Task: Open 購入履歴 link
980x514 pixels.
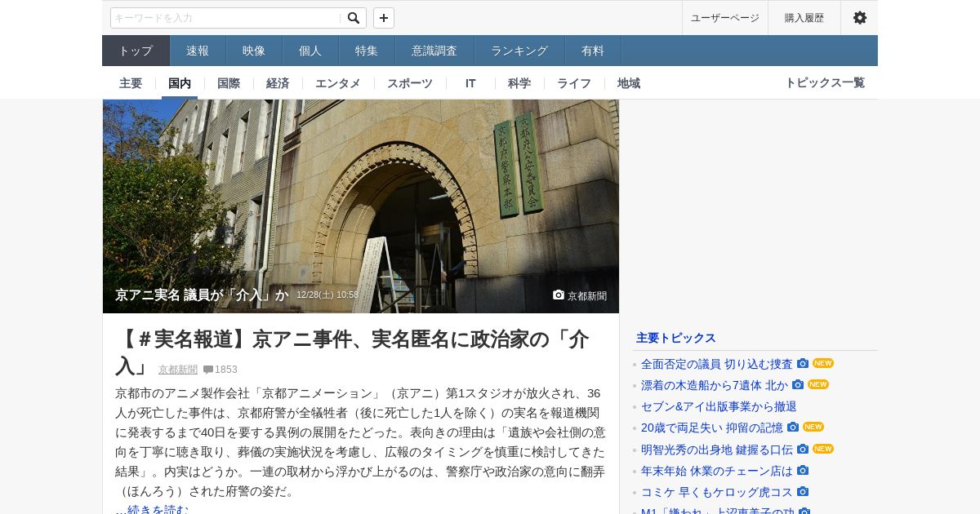Action: pos(804,18)
